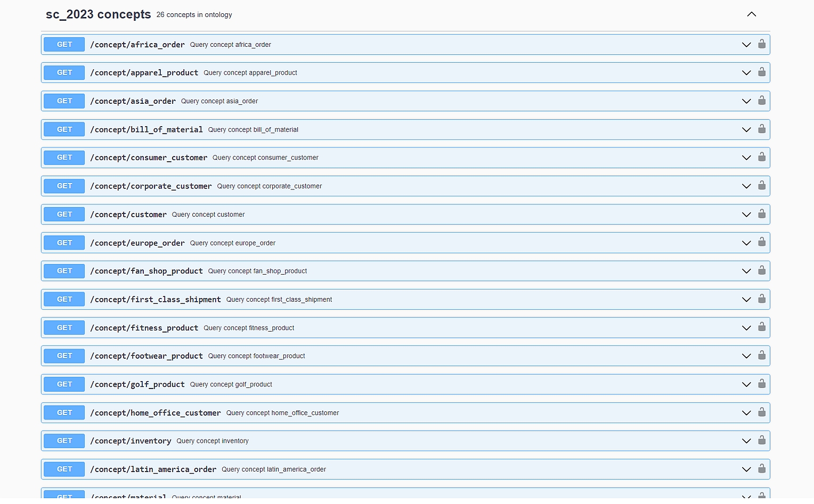The height and width of the screenshot is (504, 814).
Task: Open the /concept/latin_america_order path link
Action: 153,469
